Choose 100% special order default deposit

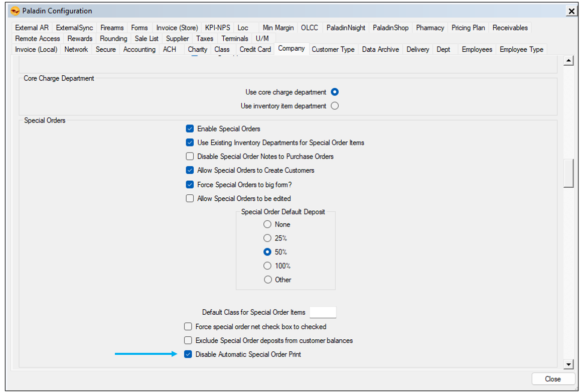[x=267, y=266]
